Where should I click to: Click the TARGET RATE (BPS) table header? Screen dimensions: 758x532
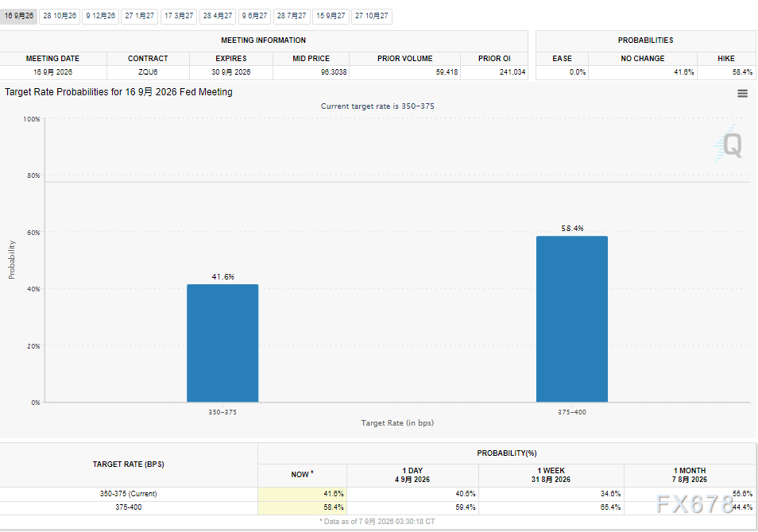click(128, 465)
